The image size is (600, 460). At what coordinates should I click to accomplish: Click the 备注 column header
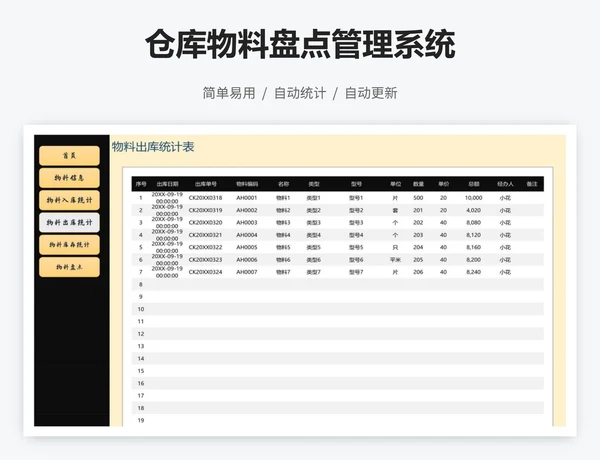click(532, 184)
